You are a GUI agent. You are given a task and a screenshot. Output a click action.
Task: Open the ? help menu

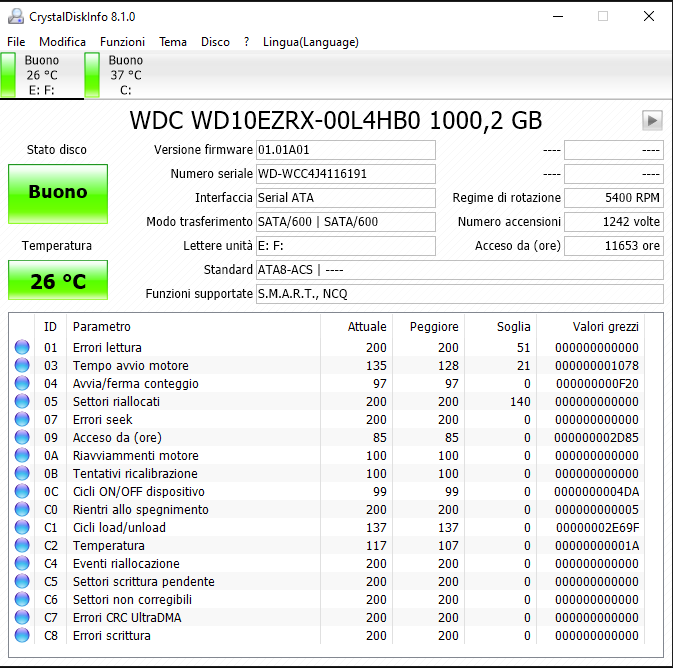(x=246, y=42)
